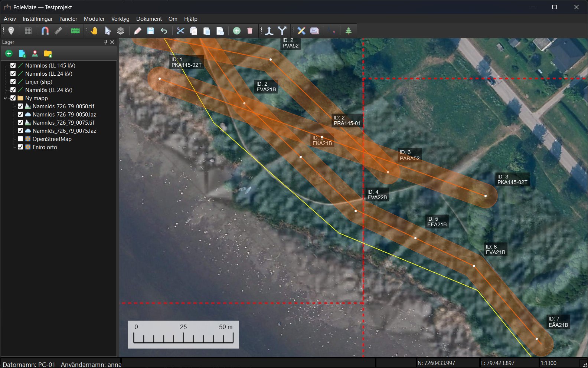
Task: Uncheck Namnlös_726_79_0050.tif layer
Action: click(x=20, y=106)
